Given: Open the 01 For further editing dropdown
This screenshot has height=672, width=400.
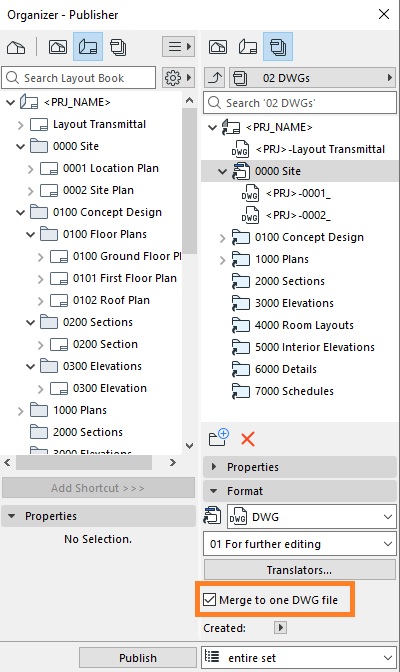Looking at the screenshot, I should [x=300, y=544].
